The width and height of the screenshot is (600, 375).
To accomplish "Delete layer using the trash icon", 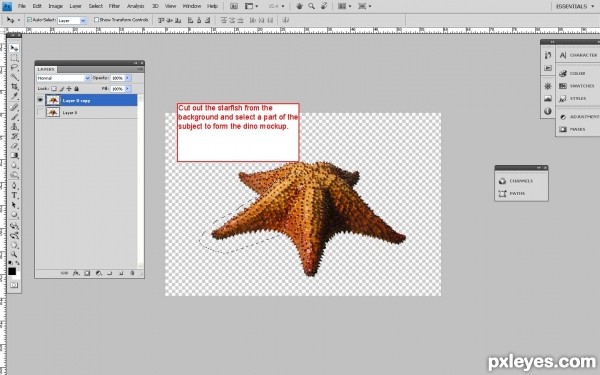I will click(132, 273).
